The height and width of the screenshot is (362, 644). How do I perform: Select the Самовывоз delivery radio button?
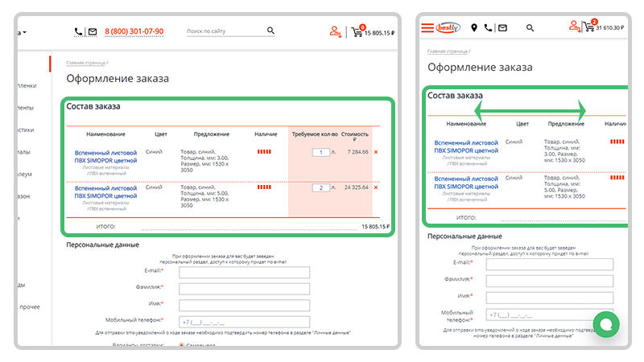point(181,345)
